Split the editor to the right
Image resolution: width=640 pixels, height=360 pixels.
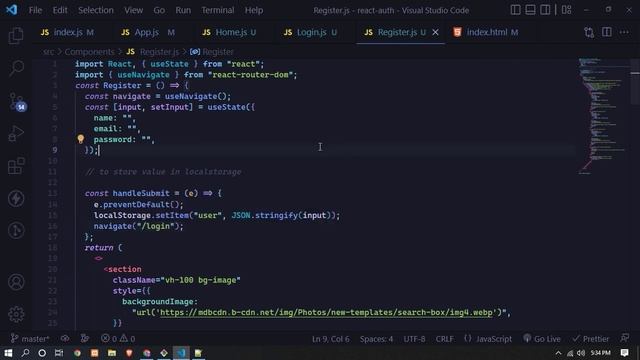607,32
